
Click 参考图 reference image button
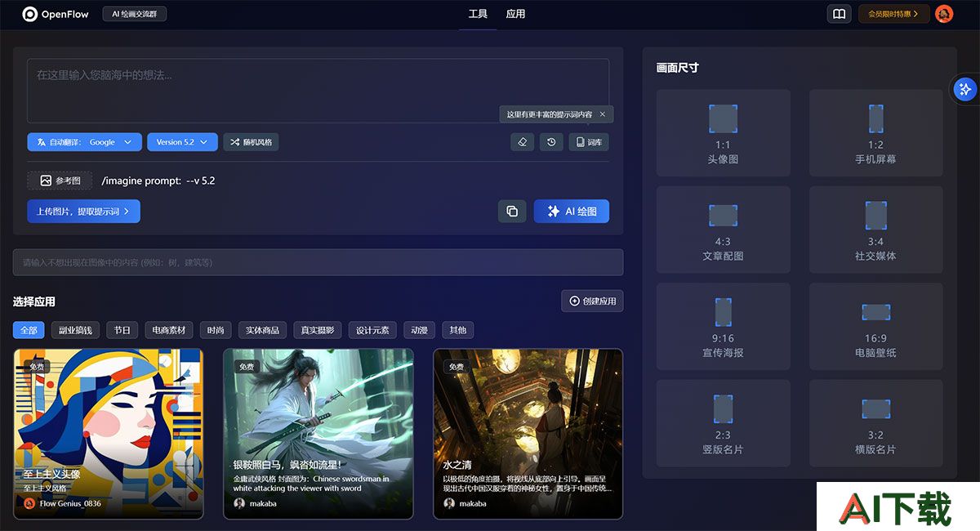pos(60,181)
